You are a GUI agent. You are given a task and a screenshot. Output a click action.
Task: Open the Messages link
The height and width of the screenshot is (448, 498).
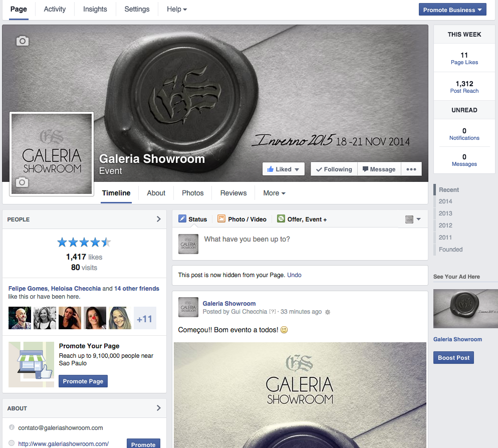coord(464,164)
